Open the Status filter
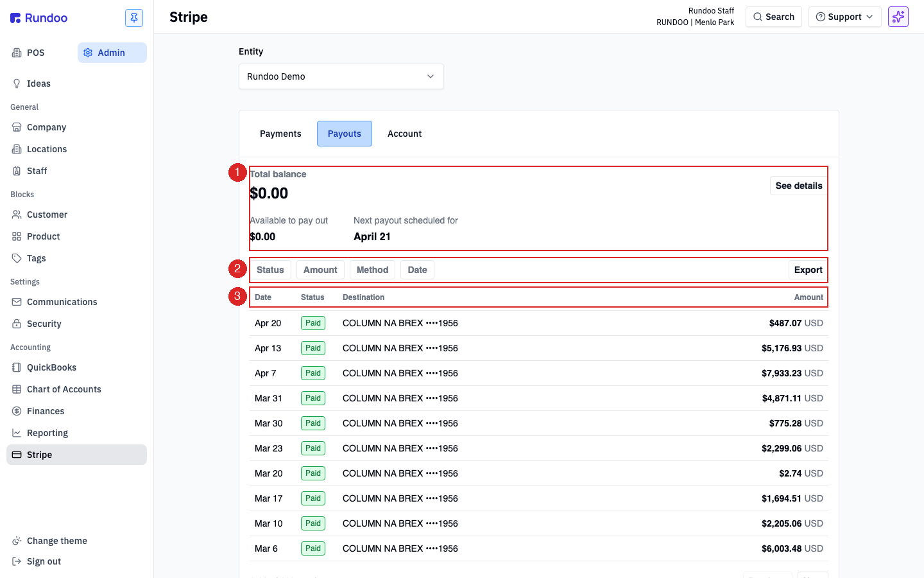Screen dimensions: 924x578 point(270,270)
